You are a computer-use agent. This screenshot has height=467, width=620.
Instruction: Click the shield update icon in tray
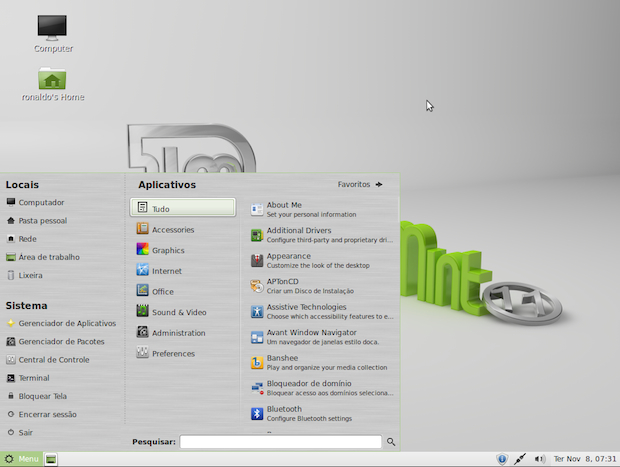coord(502,459)
